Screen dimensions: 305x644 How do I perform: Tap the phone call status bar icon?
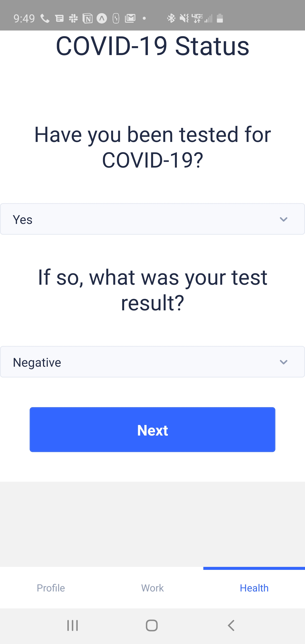45,18
